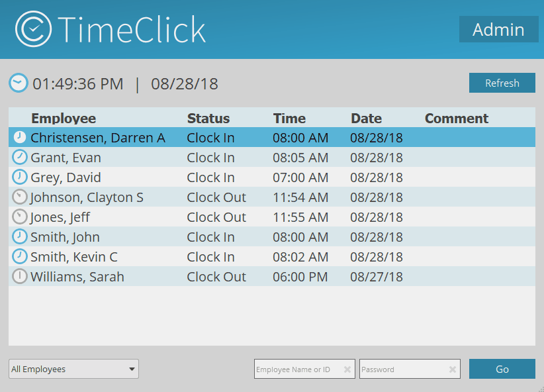This screenshot has width=544, height=392.
Task: Click the clear icon in the Password field
Action: click(x=453, y=369)
